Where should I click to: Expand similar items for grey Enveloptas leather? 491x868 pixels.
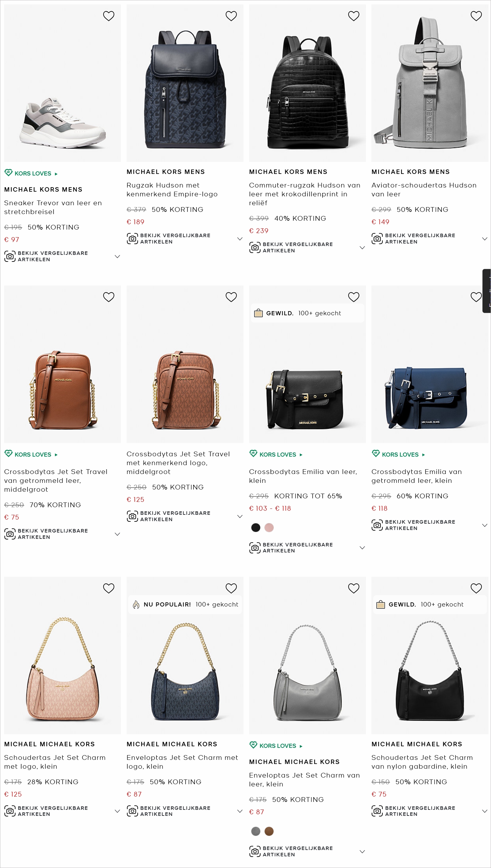(x=362, y=851)
